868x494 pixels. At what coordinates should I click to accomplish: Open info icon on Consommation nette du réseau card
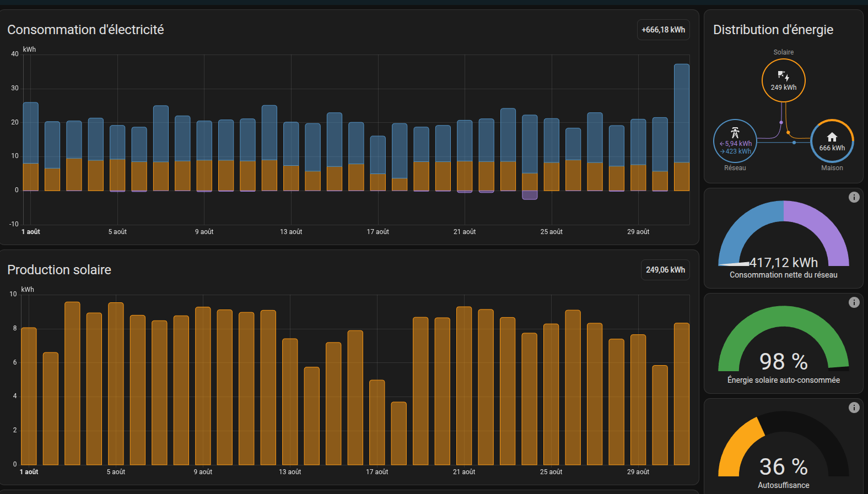pyautogui.click(x=854, y=197)
